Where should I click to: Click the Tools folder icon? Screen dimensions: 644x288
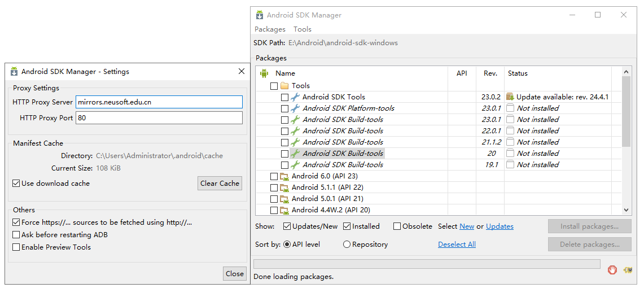coord(284,86)
